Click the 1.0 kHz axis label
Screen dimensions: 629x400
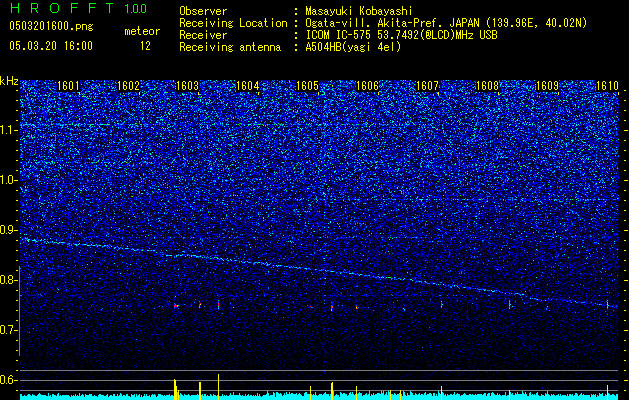tap(9, 180)
